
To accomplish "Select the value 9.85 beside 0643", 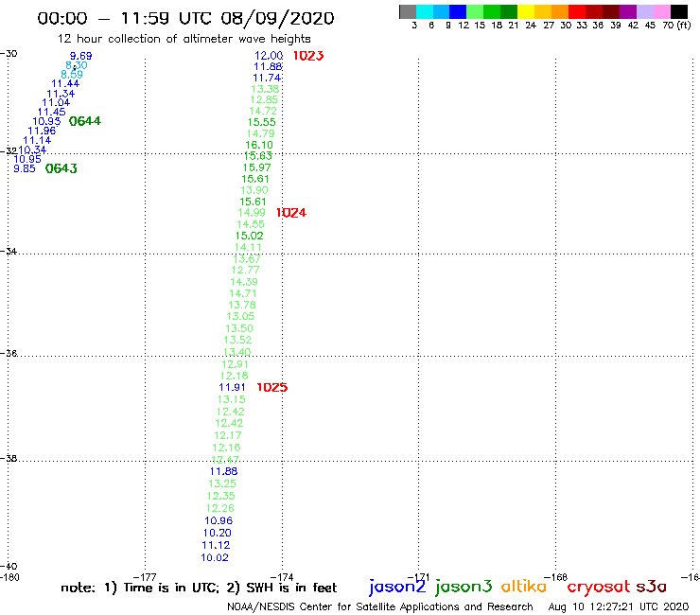I will pyautogui.click(x=24, y=168).
